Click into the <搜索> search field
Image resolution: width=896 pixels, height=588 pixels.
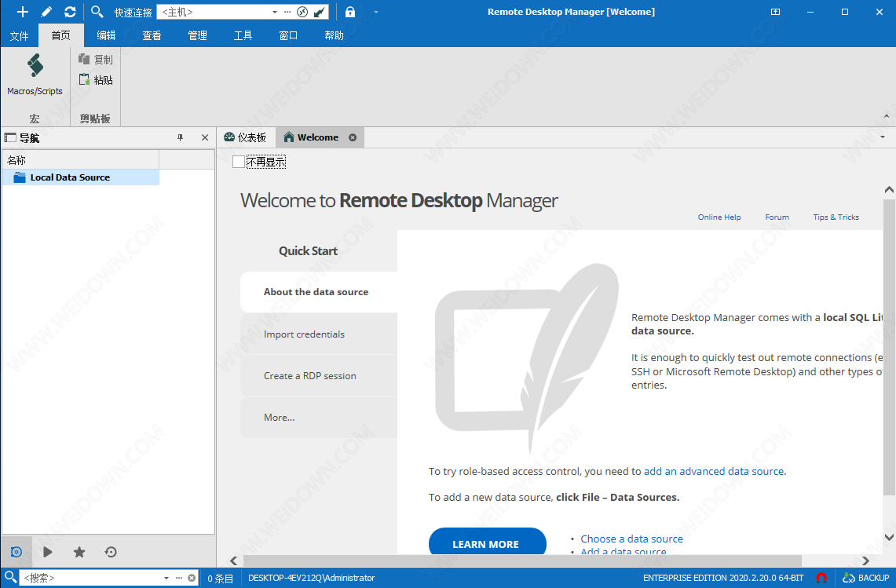point(91,579)
